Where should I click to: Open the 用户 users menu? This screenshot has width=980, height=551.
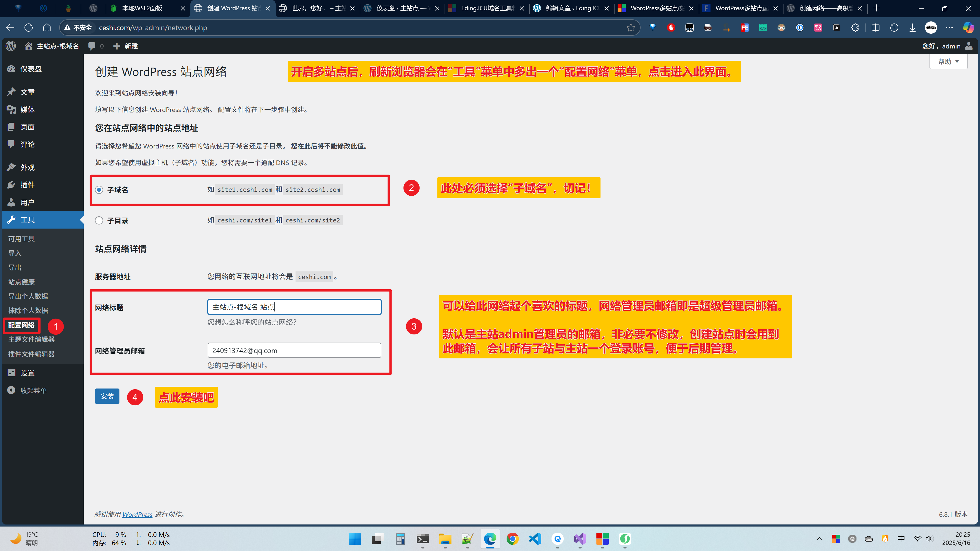coord(43,202)
